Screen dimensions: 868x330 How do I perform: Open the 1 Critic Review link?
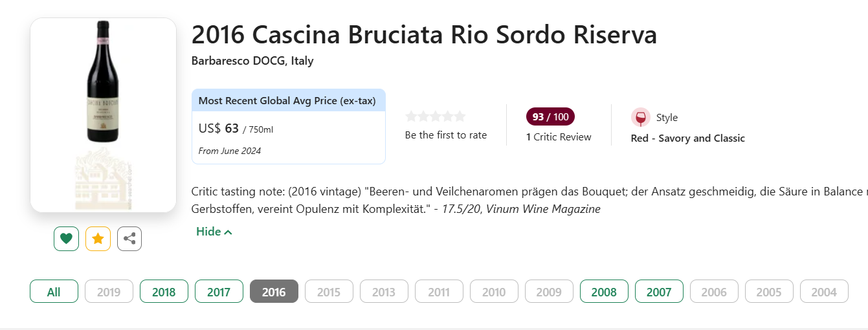(559, 137)
